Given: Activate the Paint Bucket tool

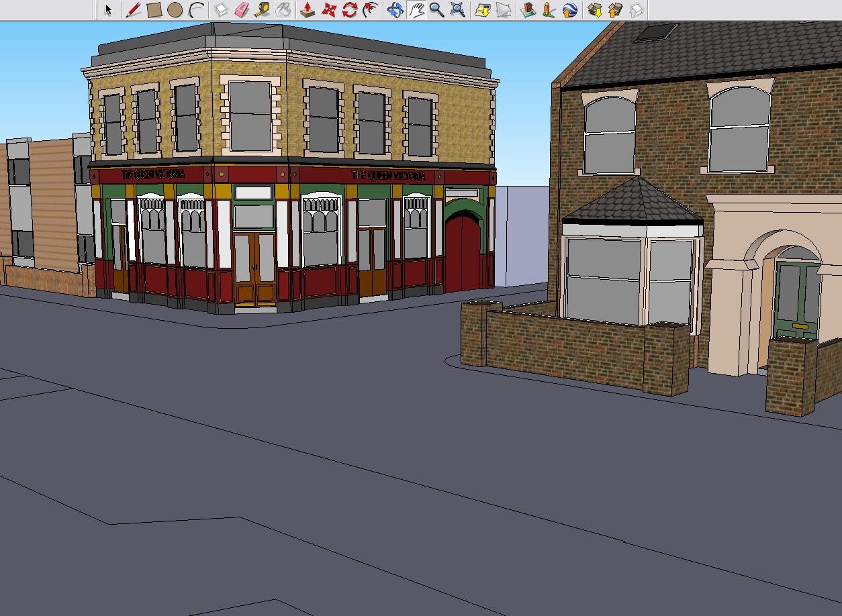Looking at the screenshot, I should click(x=283, y=10).
